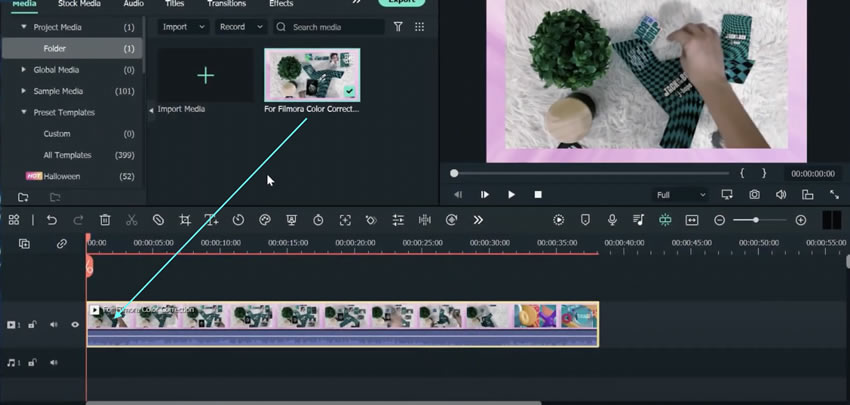This screenshot has width=850, height=405.
Task: Add a marker with the shield icon
Action: (585, 220)
